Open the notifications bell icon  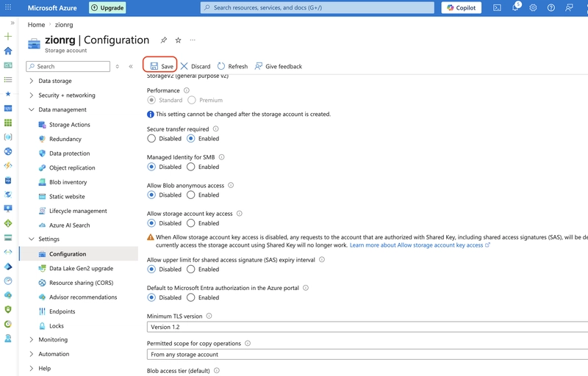click(x=515, y=7)
